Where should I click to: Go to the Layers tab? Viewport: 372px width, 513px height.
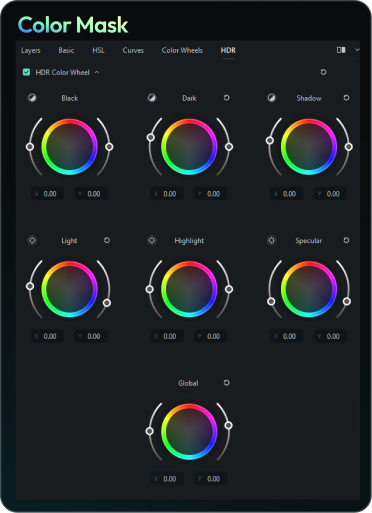pyautogui.click(x=31, y=50)
